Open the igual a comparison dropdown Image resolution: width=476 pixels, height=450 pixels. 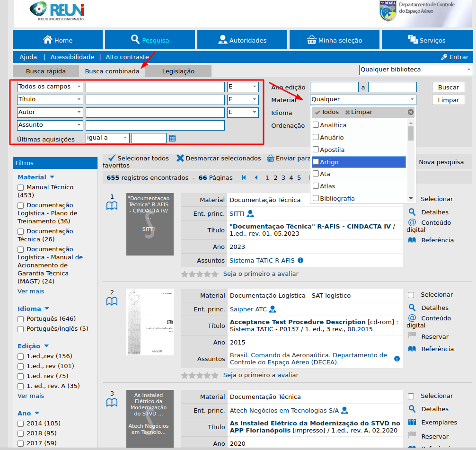click(107, 138)
